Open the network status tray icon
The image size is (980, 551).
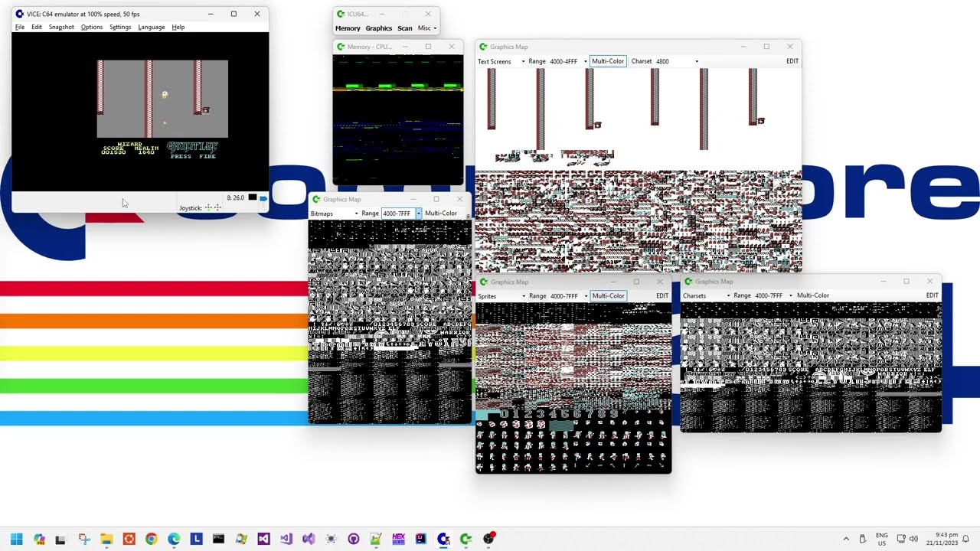901,539
